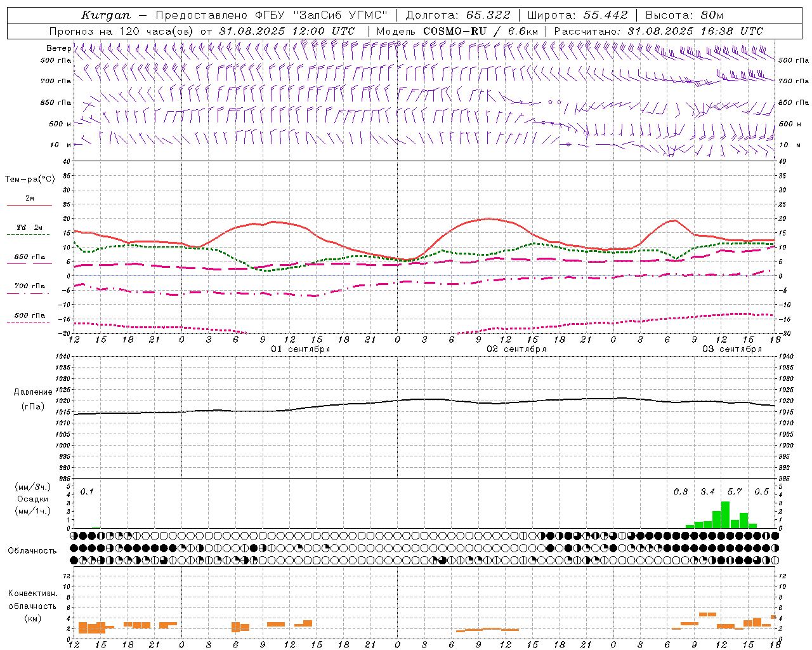Click the (мм/1ч.) precipitation unit label

pyautogui.click(x=33, y=511)
